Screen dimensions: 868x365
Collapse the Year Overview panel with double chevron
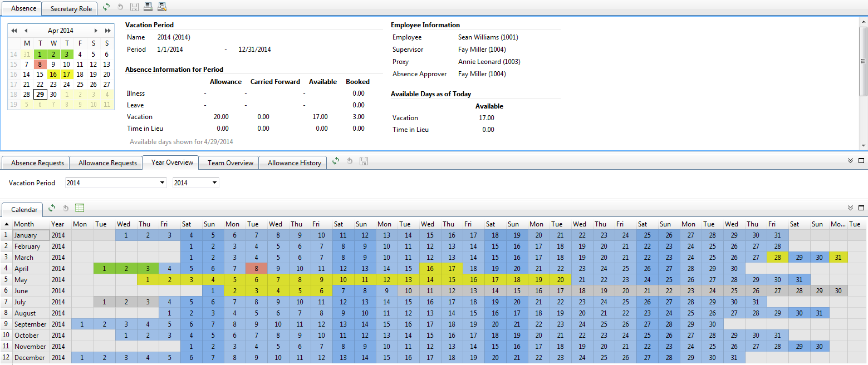pyautogui.click(x=850, y=161)
